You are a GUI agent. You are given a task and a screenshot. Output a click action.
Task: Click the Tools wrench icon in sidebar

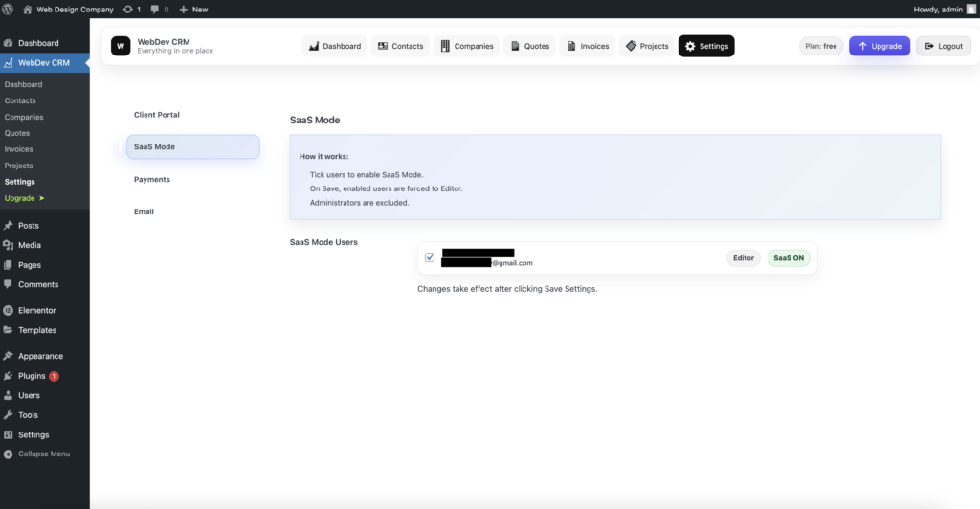8,415
